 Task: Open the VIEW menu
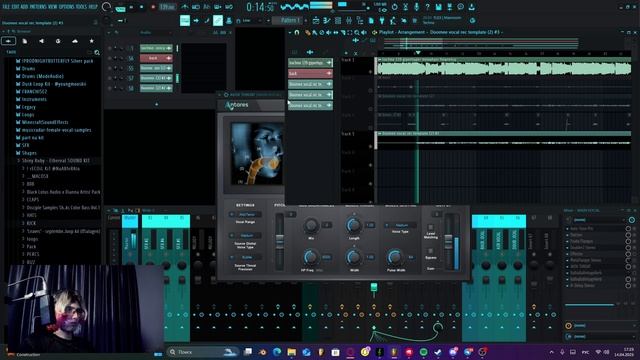(53, 7)
